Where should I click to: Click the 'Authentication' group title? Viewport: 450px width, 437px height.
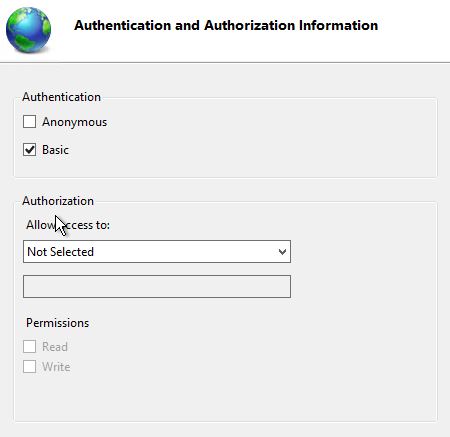tap(61, 97)
